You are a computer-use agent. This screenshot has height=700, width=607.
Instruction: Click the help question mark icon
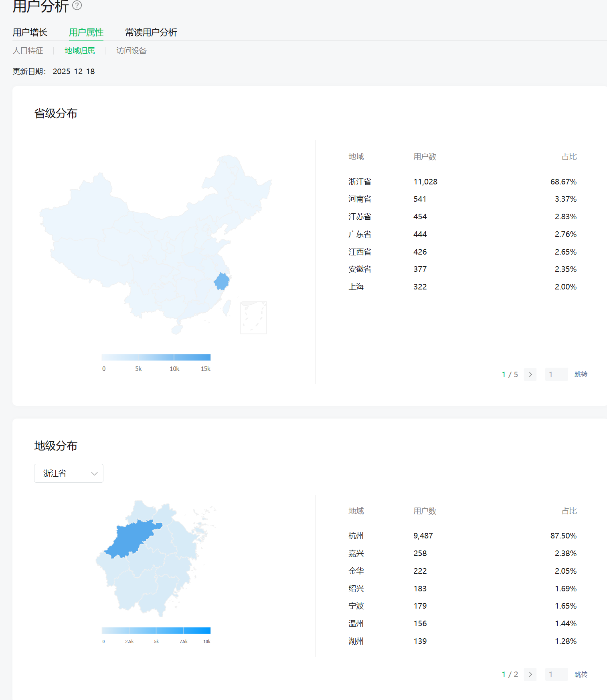point(77,5)
